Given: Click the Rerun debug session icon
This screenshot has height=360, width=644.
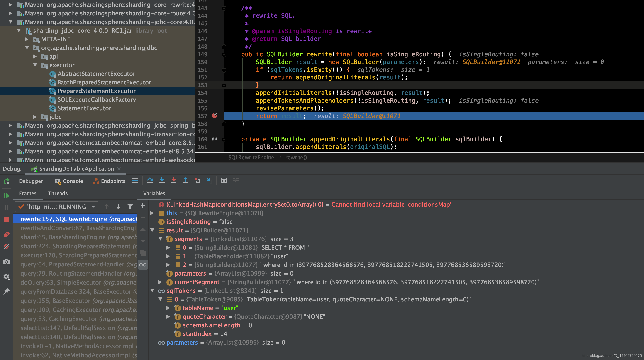Looking at the screenshot, I should tap(7, 182).
